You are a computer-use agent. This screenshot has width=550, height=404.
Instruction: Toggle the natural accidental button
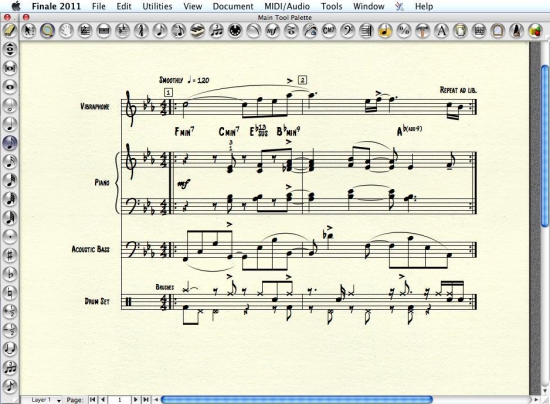tap(10, 293)
